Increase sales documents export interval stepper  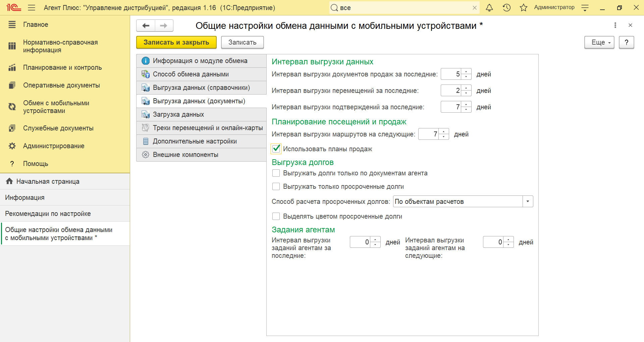coord(466,71)
